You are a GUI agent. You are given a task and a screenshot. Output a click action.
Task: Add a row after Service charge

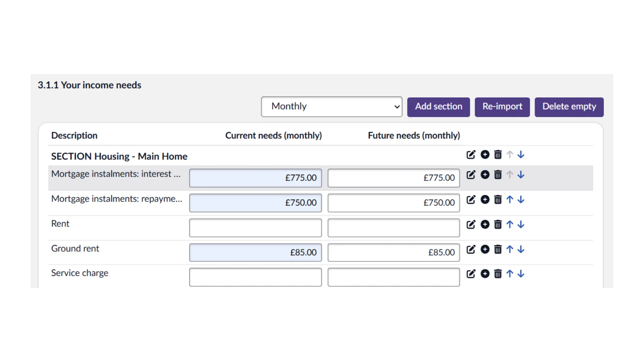click(x=485, y=274)
